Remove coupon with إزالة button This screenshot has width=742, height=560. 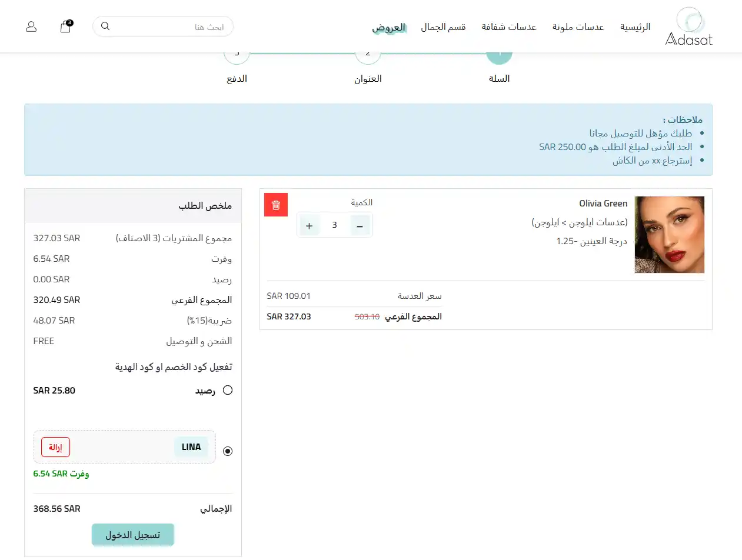(55, 447)
